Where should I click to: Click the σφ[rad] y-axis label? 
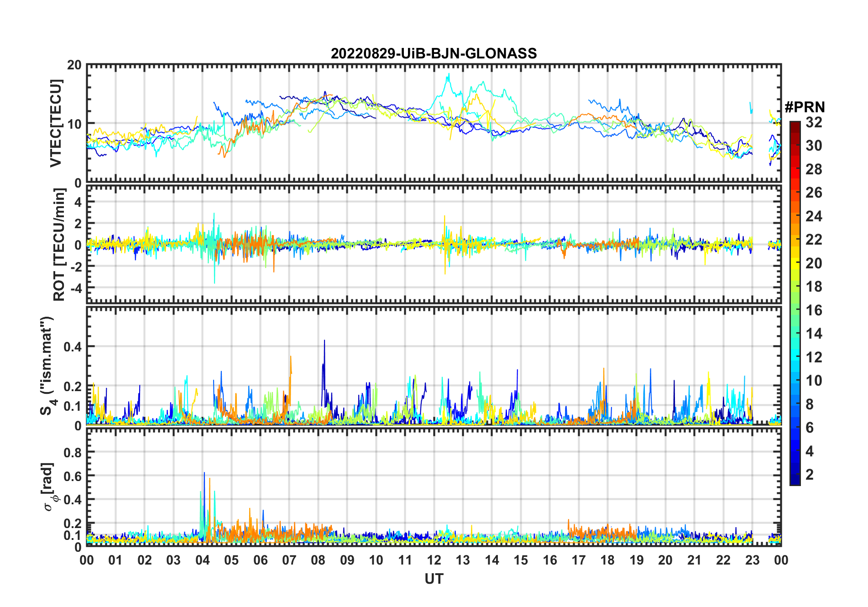click(x=49, y=487)
